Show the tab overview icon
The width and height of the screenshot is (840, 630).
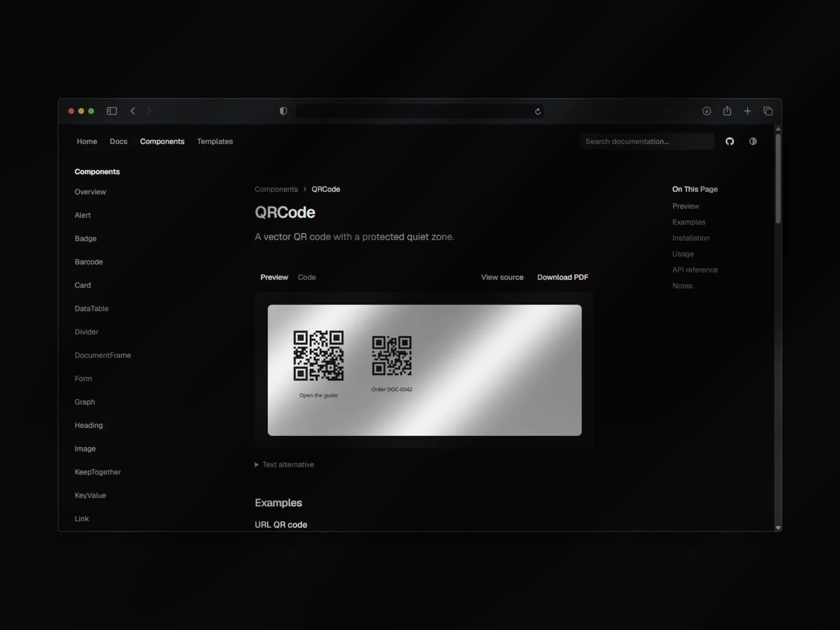click(768, 111)
